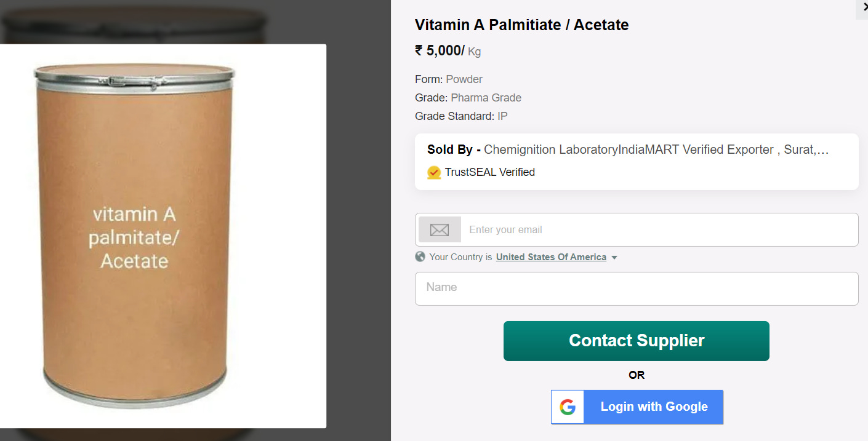
Task: Click dimmed background beside product image
Action: [358, 246]
